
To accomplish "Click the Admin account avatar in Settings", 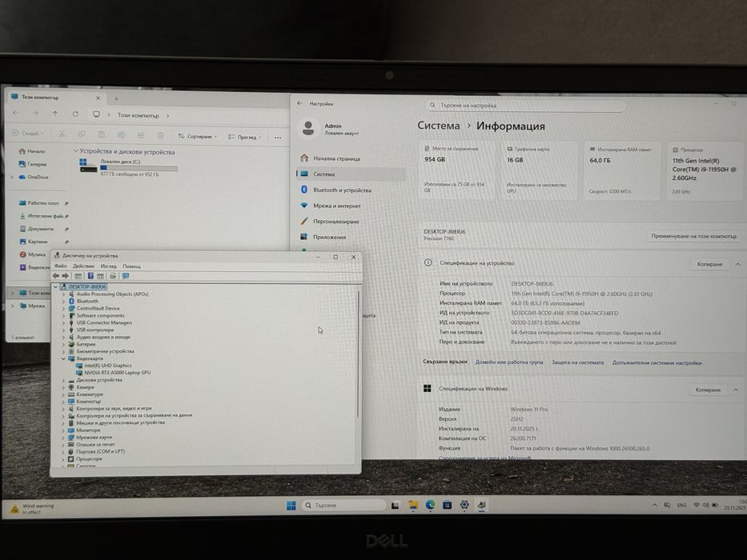I will tap(308, 128).
